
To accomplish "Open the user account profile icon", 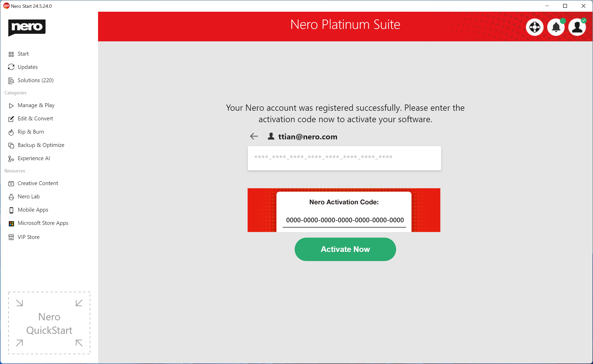I will 577,27.
